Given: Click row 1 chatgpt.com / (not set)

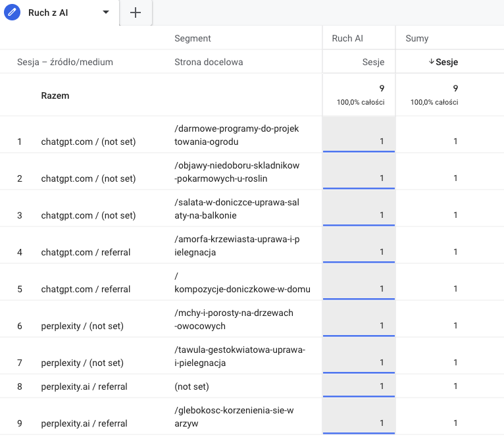Looking at the screenshot, I should 88,142.
